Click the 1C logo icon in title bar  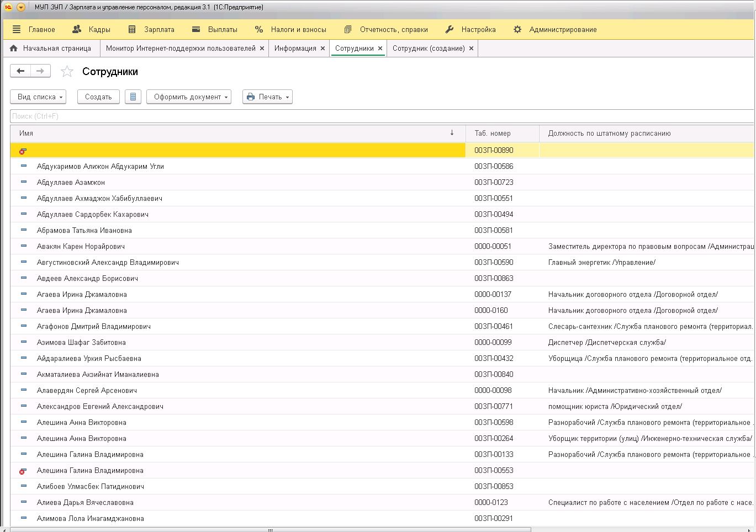[8, 7]
